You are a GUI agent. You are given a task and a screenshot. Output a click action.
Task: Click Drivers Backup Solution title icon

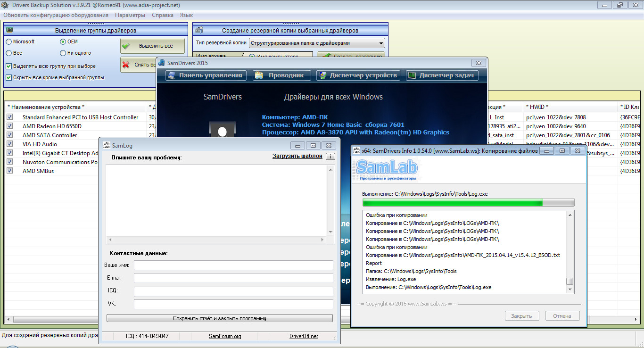point(5,5)
